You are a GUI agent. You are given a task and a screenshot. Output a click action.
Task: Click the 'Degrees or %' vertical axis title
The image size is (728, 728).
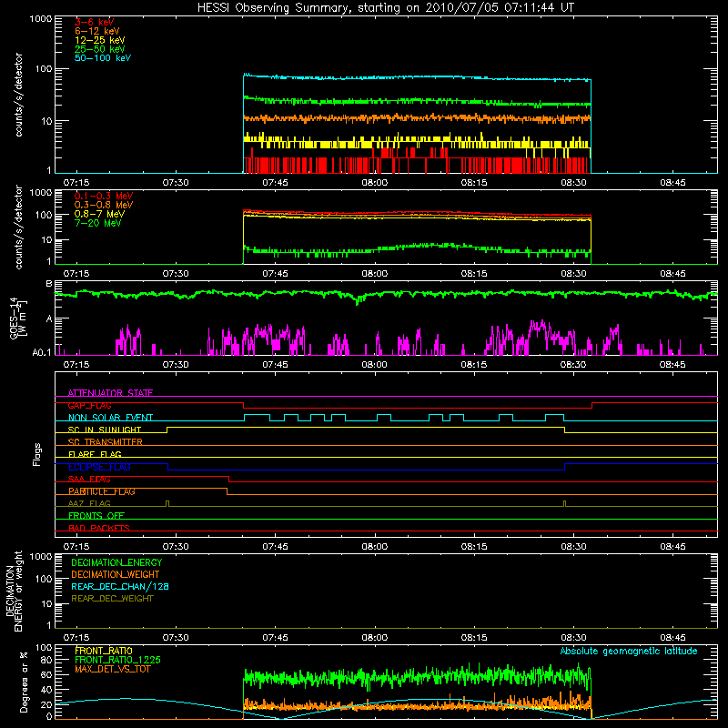pyautogui.click(x=24, y=682)
